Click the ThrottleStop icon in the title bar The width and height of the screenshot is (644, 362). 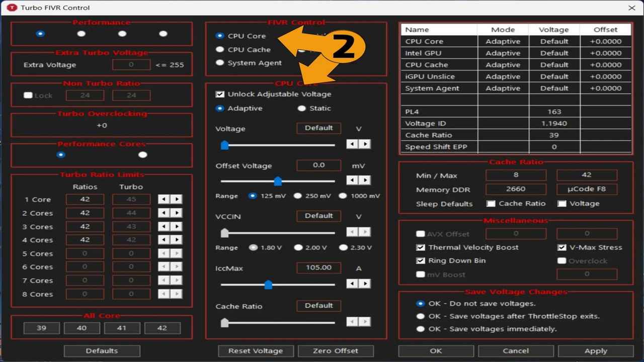point(11,8)
